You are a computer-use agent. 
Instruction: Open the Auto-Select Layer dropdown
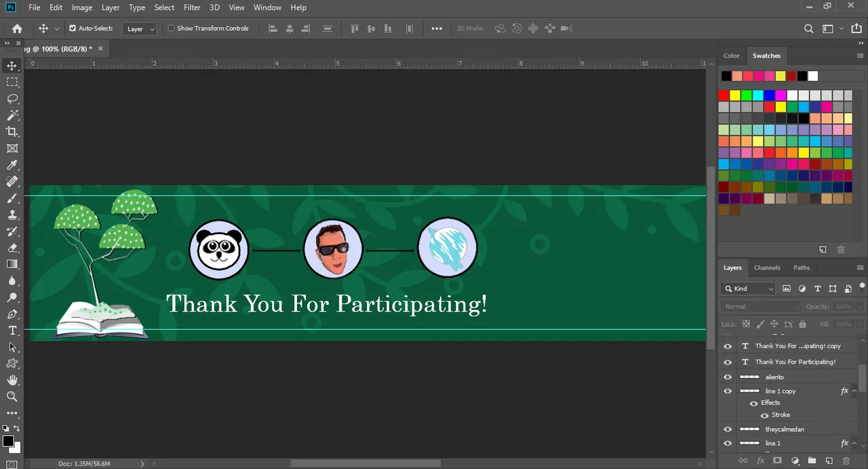[140, 29]
